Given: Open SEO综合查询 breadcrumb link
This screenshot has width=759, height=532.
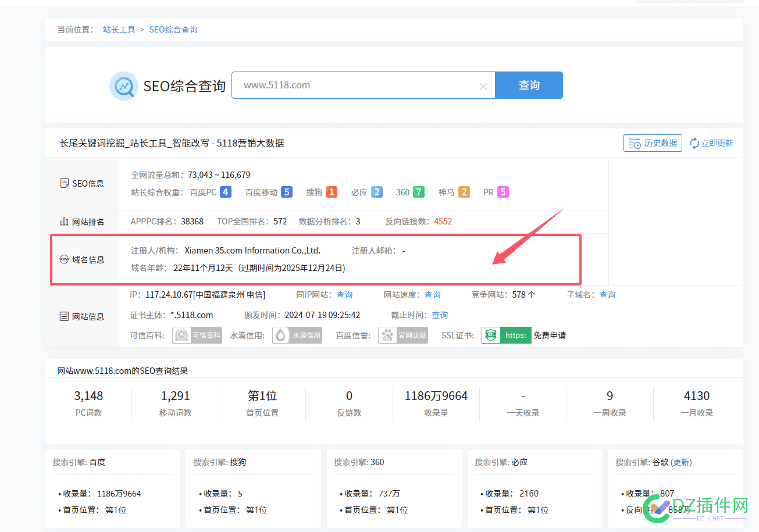Looking at the screenshot, I should [x=173, y=29].
